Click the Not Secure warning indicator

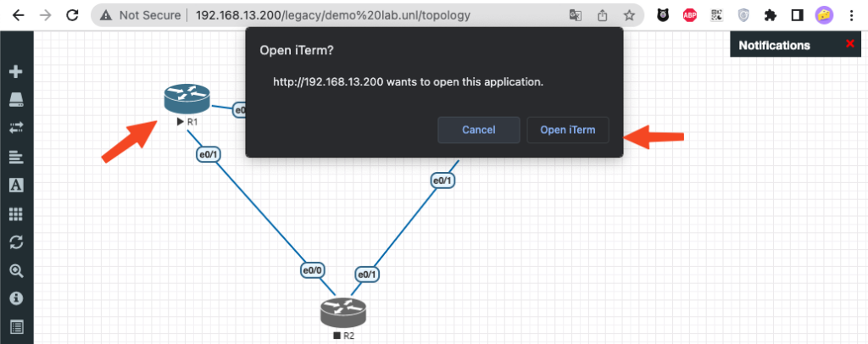140,15
